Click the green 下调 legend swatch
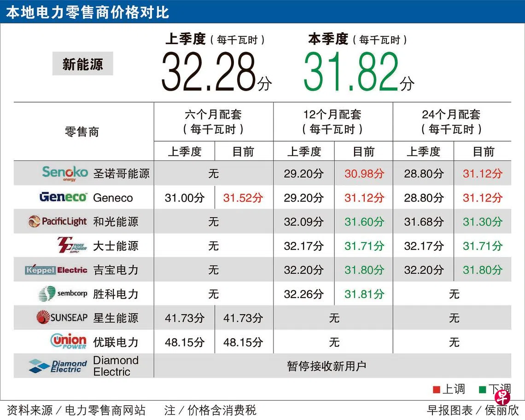525x420 pixels. tap(482, 390)
